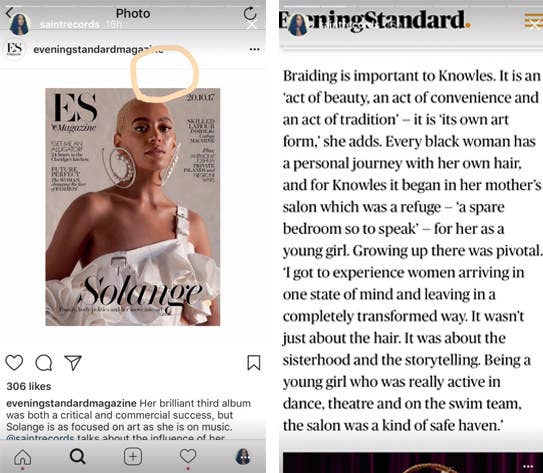Tap the plus icon to create a post
Screen dimensions: 543x473
point(133,456)
